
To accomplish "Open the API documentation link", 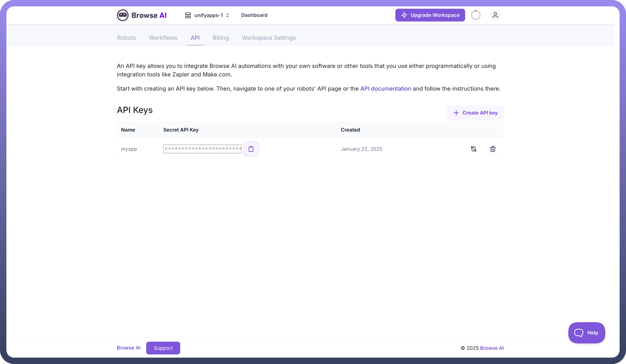I will coord(386,89).
